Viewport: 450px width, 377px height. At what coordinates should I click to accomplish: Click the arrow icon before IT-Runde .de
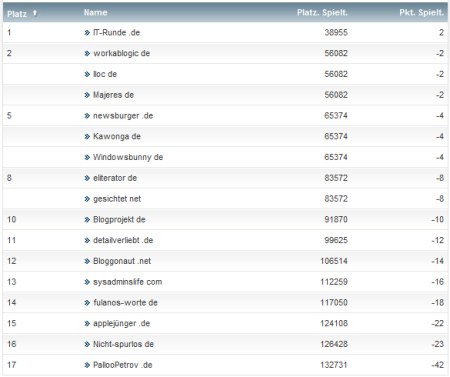pyautogui.click(x=87, y=33)
